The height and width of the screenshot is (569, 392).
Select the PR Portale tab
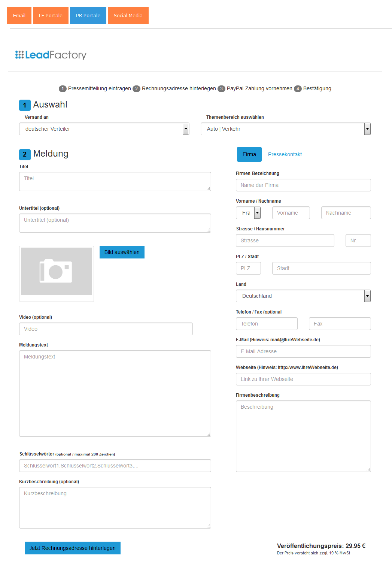click(x=88, y=15)
